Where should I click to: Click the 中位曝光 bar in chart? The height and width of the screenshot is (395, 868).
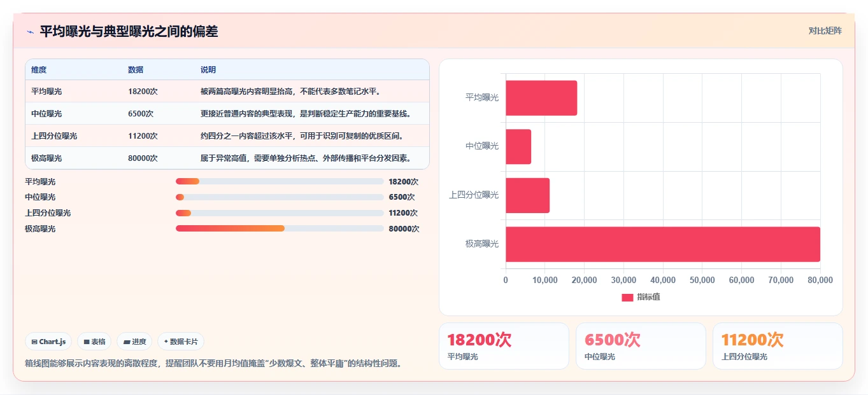point(518,146)
